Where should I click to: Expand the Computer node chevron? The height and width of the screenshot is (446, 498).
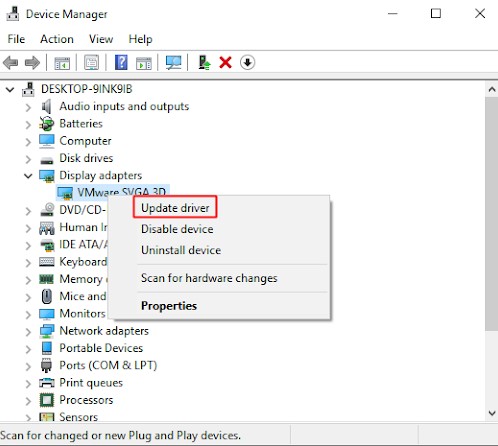pos(28,142)
